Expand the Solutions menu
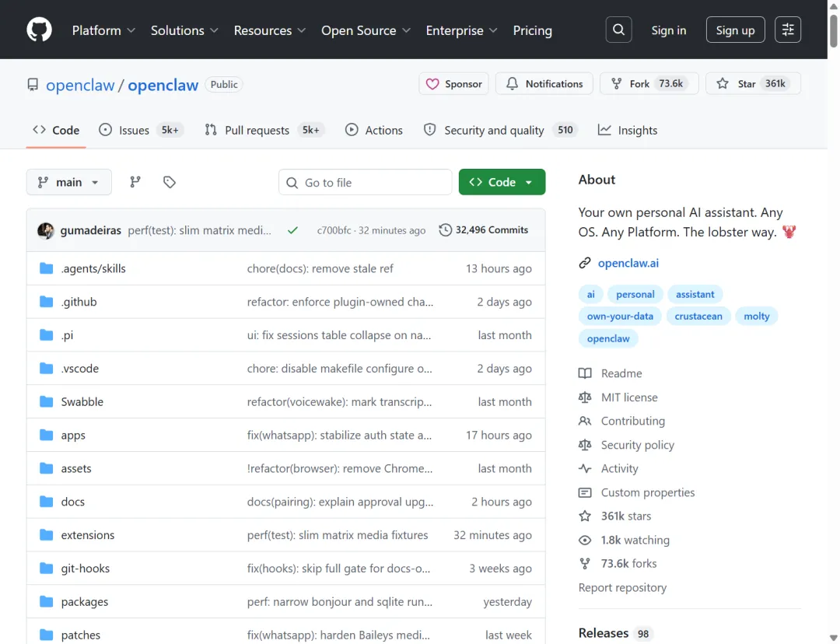 [x=184, y=30]
